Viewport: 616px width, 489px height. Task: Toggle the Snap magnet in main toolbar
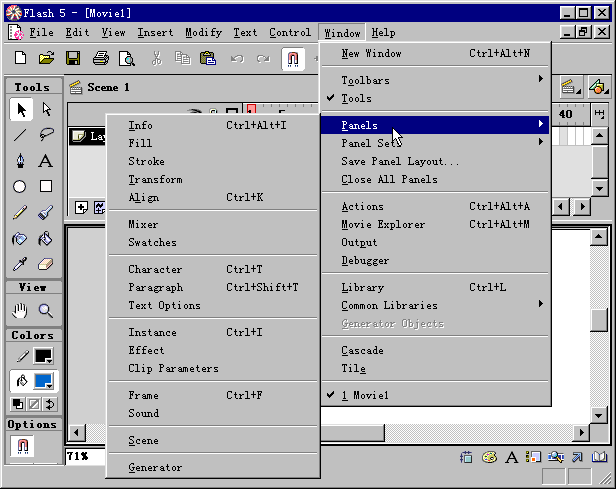293,59
